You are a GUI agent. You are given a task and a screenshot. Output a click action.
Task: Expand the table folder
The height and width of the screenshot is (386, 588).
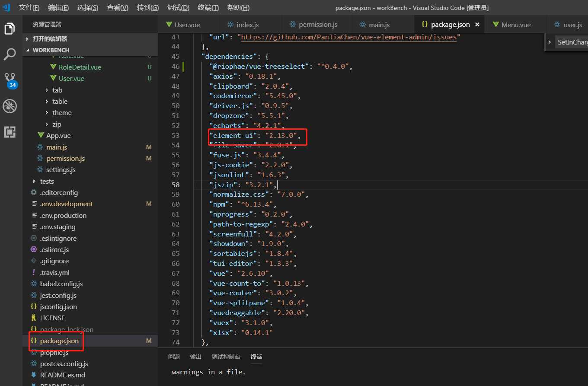47,101
